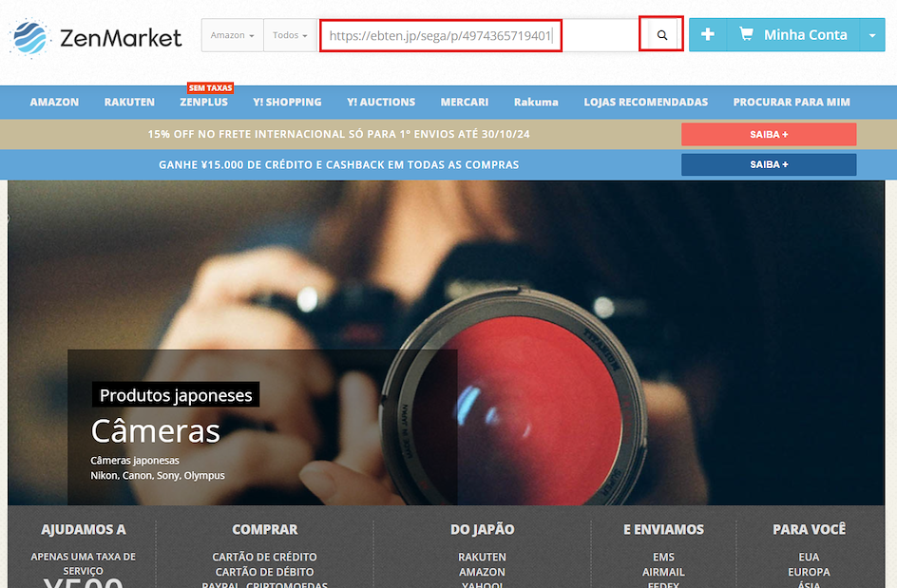The width and height of the screenshot is (897, 588).
Task: Open Minha Conta account page
Action: pyautogui.click(x=792, y=35)
